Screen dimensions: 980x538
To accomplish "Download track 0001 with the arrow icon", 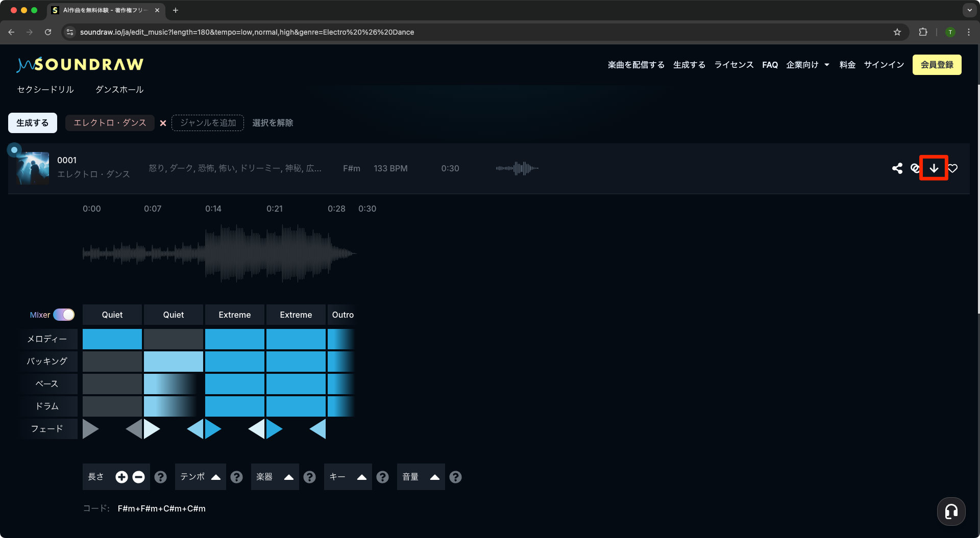I will click(934, 168).
